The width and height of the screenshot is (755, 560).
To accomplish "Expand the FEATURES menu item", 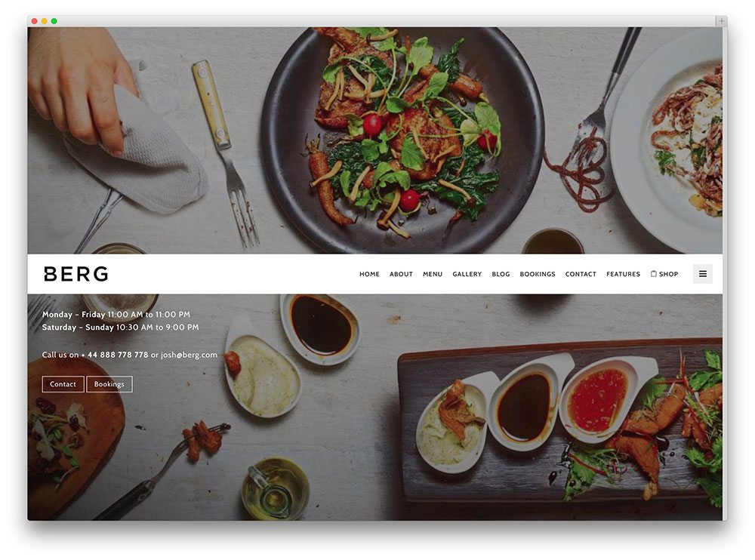I will (623, 274).
